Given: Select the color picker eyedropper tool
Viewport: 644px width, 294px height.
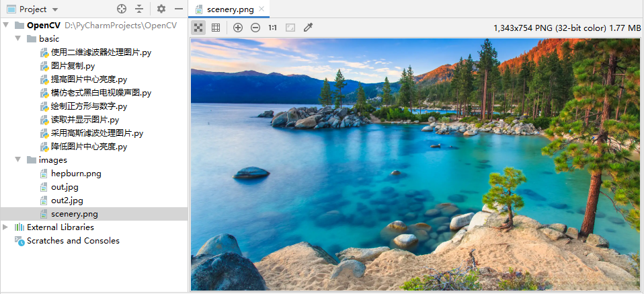Looking at the screenshot, I should (308, 28).
